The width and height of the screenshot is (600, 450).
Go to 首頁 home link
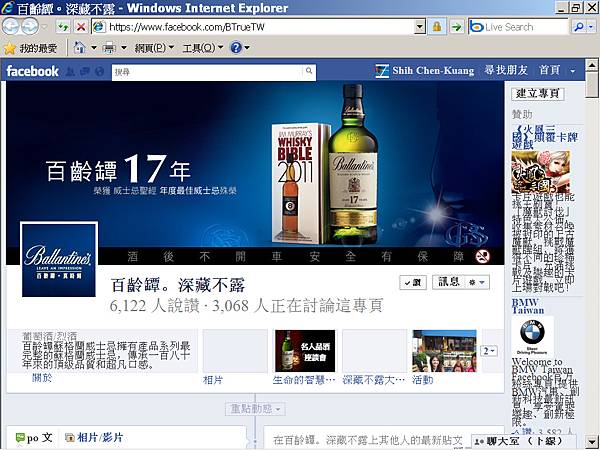pyautogui.click(x=549, y=70)
